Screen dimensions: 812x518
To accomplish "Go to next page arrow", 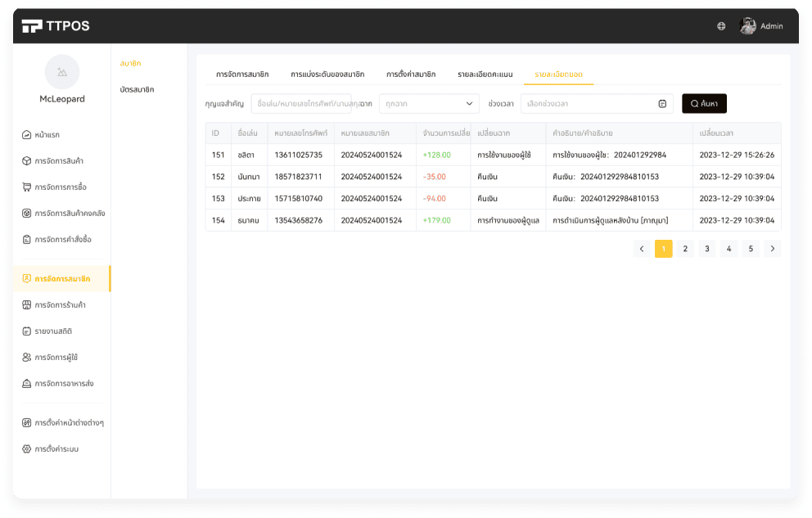I will 772,250.
